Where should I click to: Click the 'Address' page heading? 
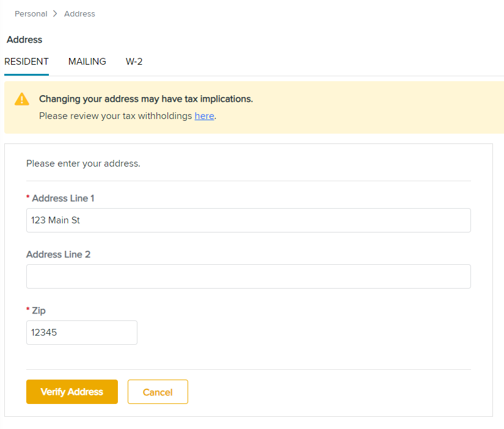(24, 40)
